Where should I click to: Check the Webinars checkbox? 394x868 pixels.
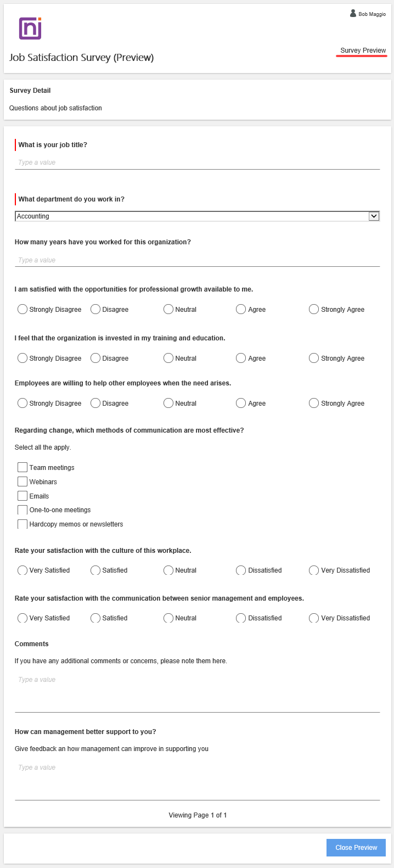click(22, 481)
